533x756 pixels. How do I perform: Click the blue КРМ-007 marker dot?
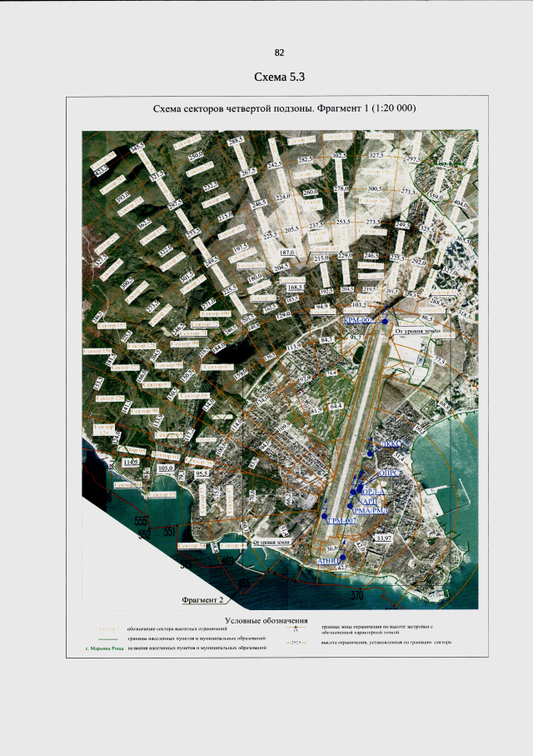click(x=385, y=321)
